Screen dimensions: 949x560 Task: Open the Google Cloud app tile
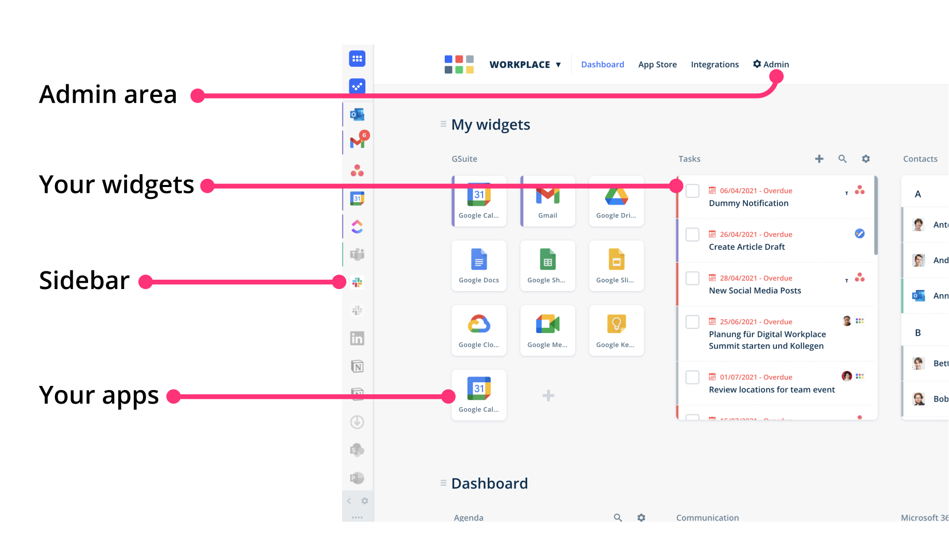pos(479,331)
